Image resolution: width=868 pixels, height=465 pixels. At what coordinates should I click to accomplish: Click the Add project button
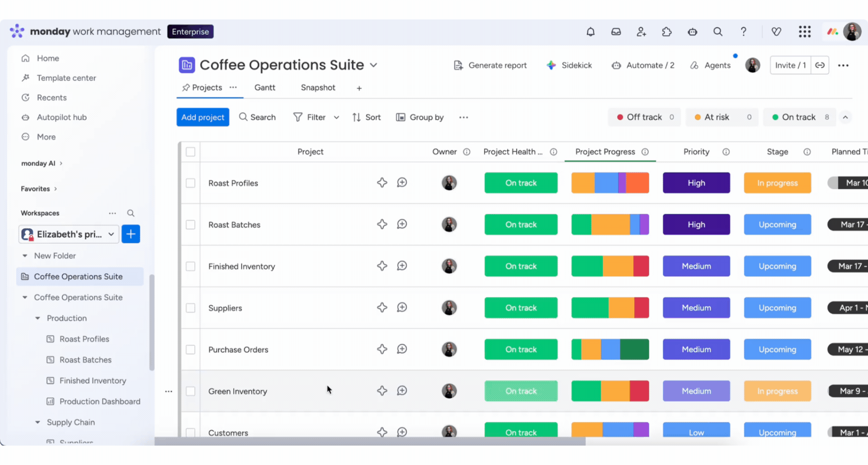[202, 117]
